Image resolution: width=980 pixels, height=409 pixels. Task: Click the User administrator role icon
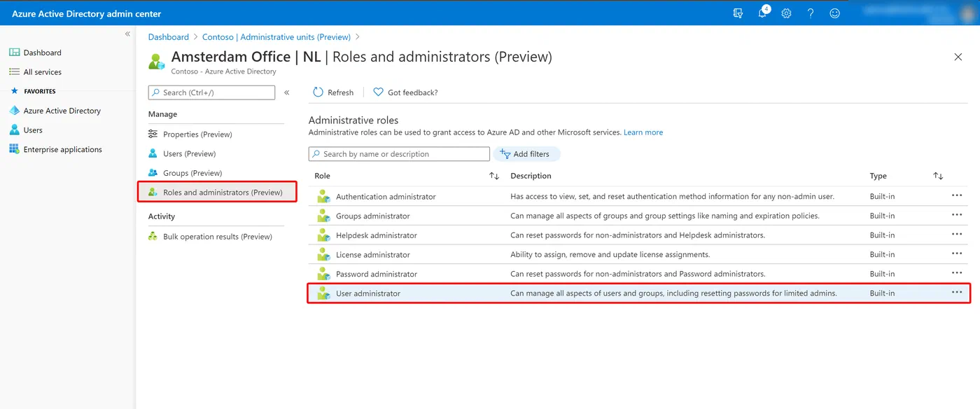click(323, 293)
